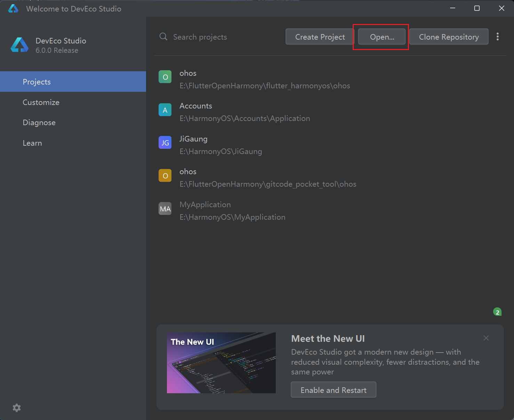Screen dimensions: 514x420
Task: Maximize the DevEco Studio welcome window
Action: 477,8
